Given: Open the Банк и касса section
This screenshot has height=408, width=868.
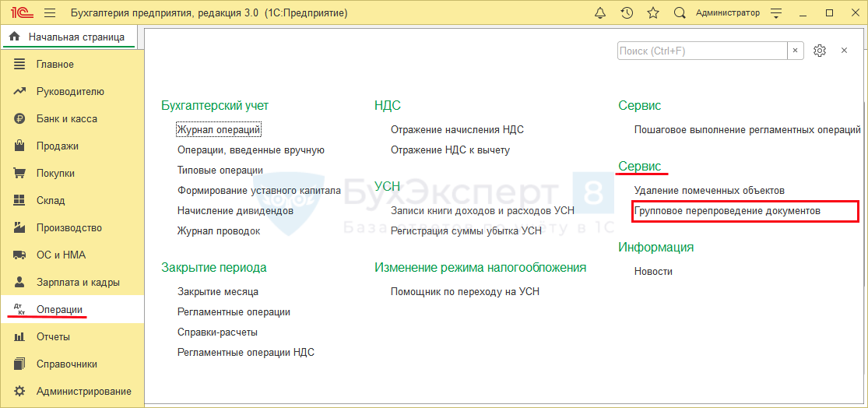Looking at the screenshot, I should pos(66,119).
